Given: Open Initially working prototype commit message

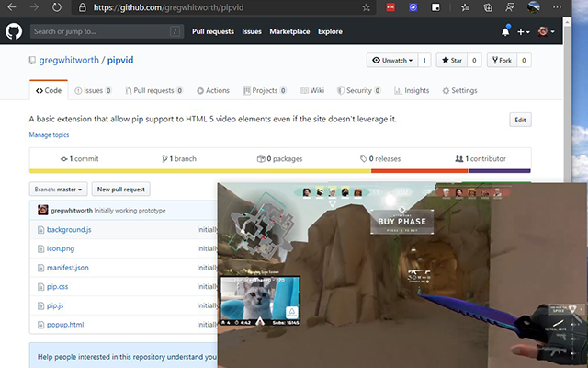Looking at the screenshot, I should click(x=130, y=211).
